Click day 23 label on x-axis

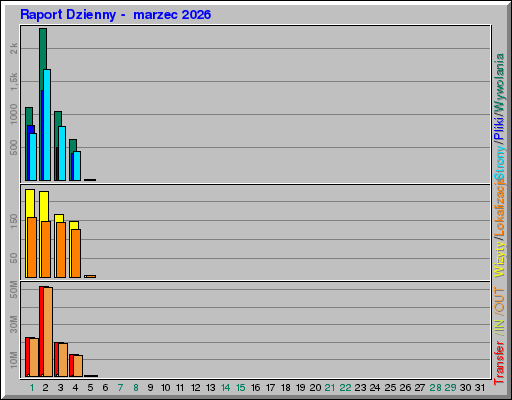pyautogui.click(x=360, y=388)
